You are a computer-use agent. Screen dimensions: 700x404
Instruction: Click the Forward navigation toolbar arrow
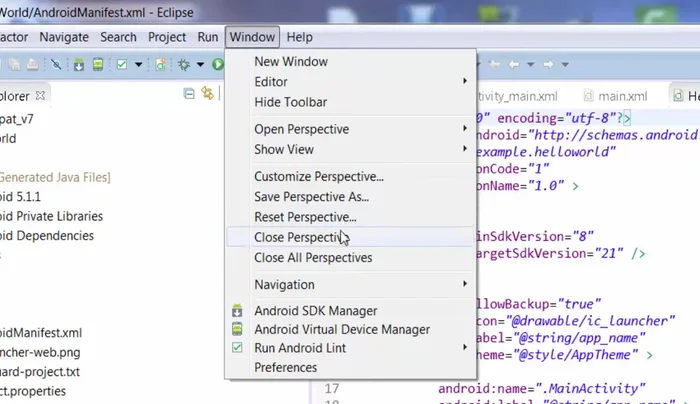pos(548,64)
